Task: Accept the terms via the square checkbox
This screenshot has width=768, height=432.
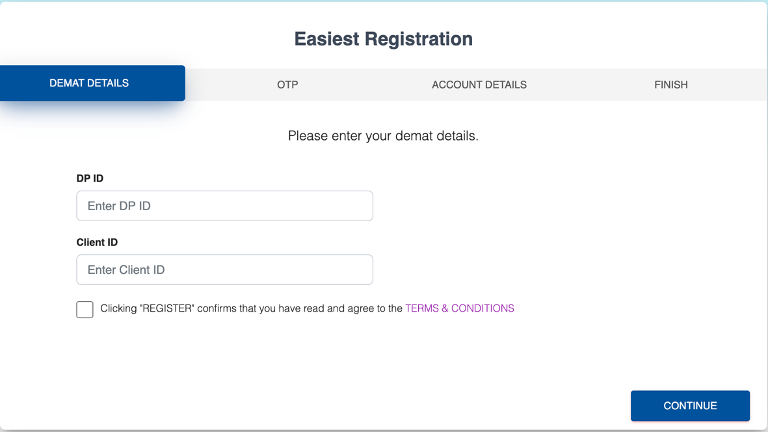Action: point(85,309)
